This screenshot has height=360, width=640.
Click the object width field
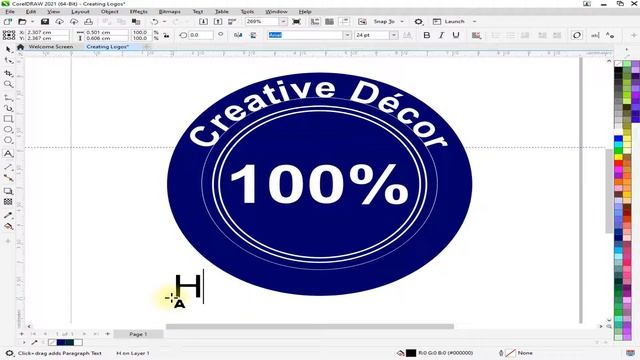(x=106, y=32)
